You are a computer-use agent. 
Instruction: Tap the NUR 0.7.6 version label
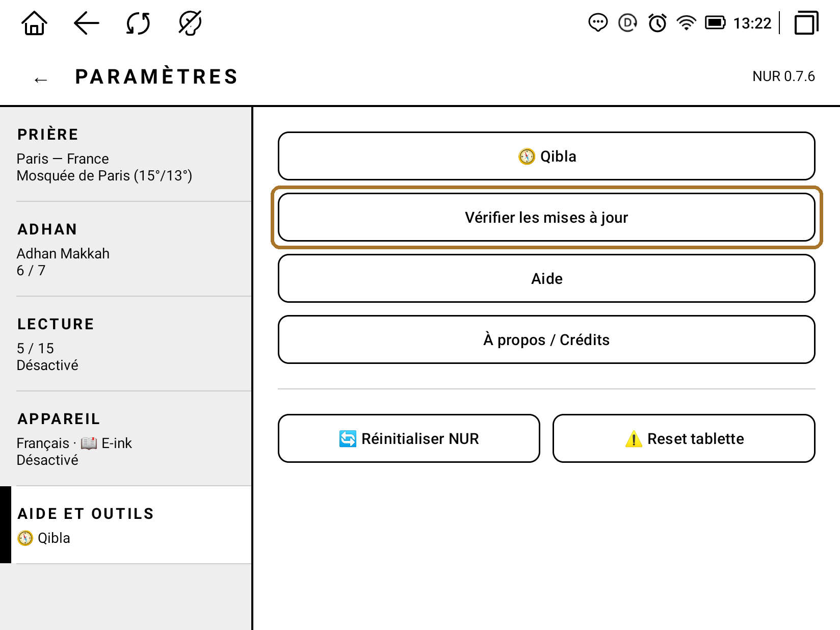click(x=783, y=76)
